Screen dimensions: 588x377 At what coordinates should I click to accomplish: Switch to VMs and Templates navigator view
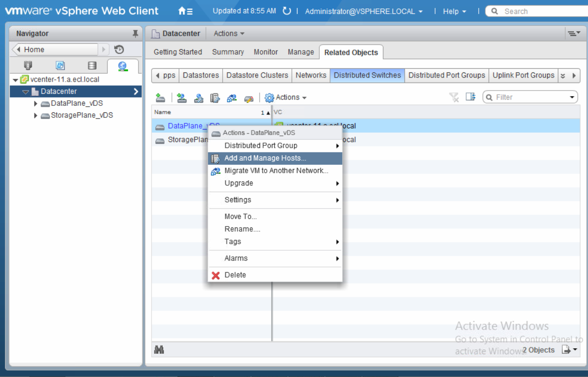pyautogui.click(x=60, y=65)
